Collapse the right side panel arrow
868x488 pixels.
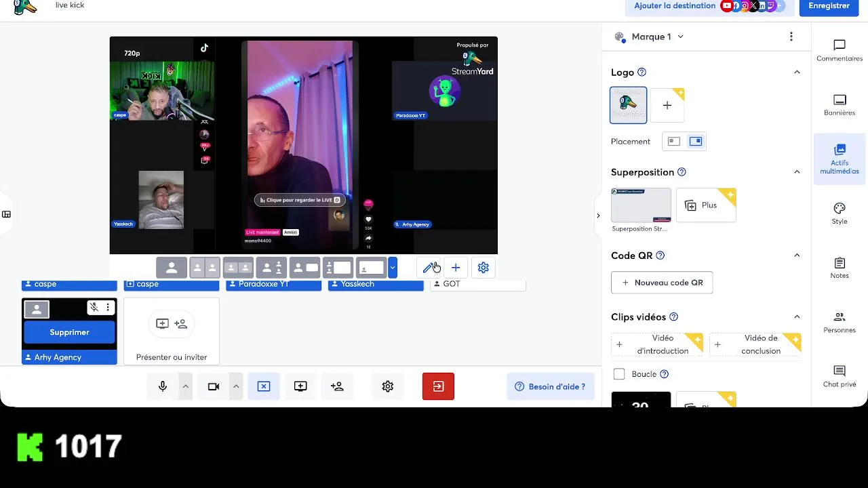[597, 216]
